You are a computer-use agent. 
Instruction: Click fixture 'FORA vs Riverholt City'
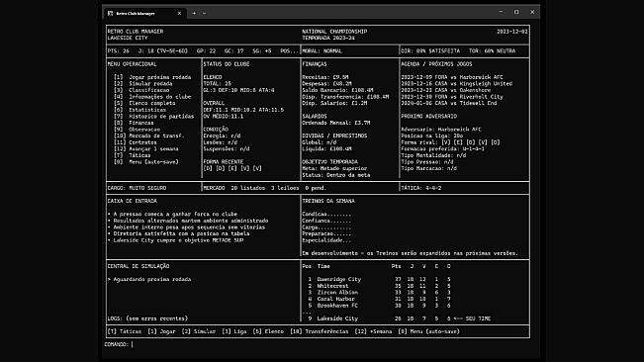coord(452,97)
